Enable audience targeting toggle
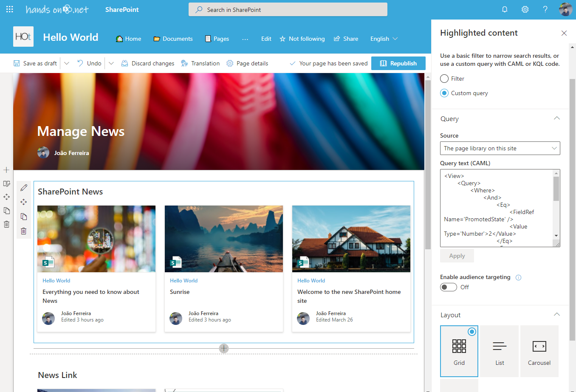Viewport: 576px width, 392px height. click(x=448, y=287)
